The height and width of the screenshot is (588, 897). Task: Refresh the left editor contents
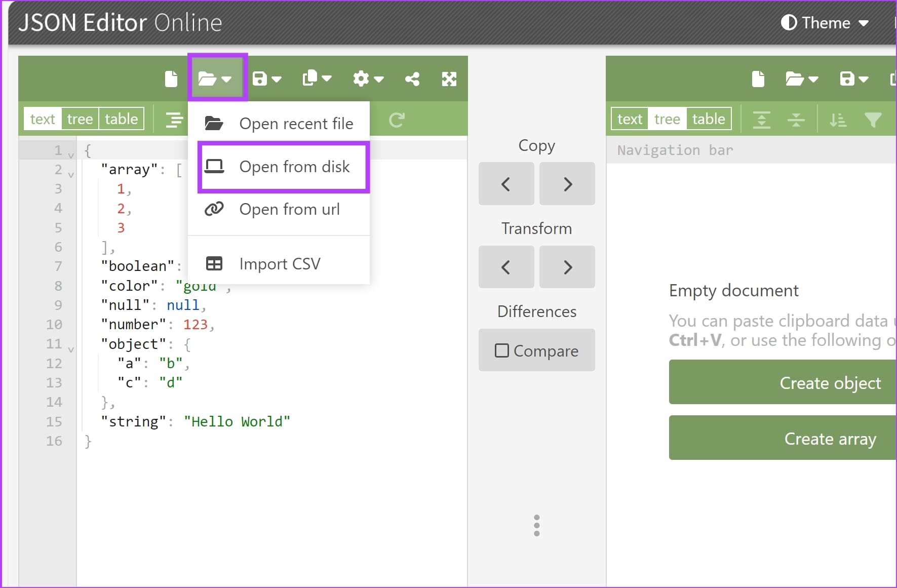(398, 120)
